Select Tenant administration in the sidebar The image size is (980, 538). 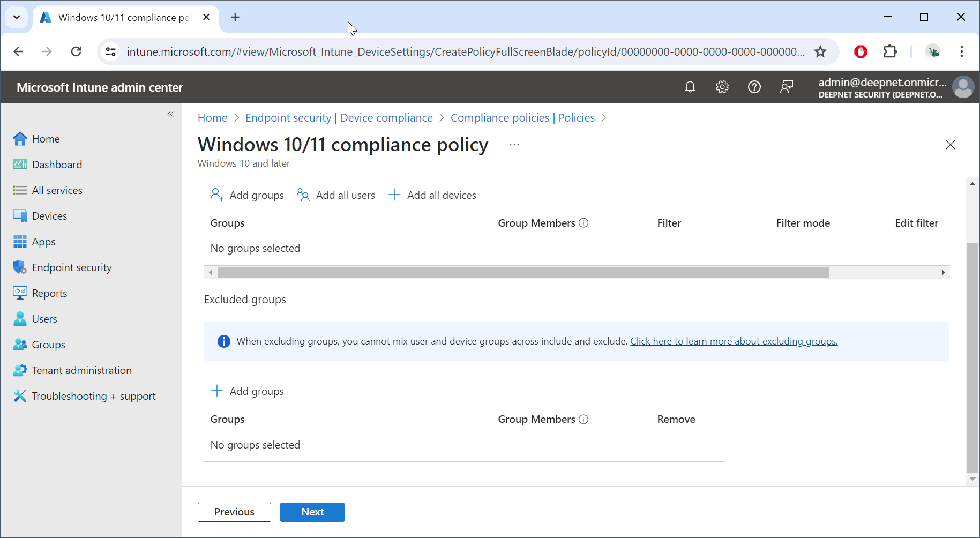click(x=81, y=370)
